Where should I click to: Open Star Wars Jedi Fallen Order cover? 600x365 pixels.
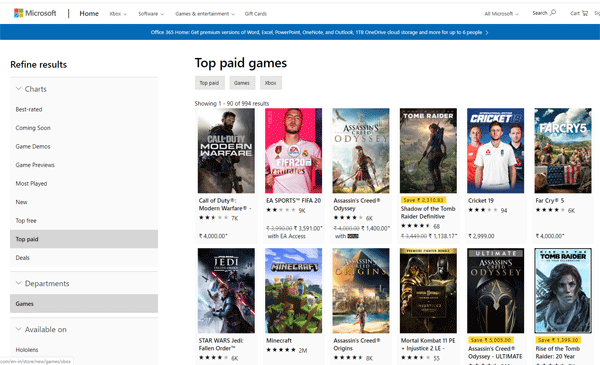[x=226, y=290]
